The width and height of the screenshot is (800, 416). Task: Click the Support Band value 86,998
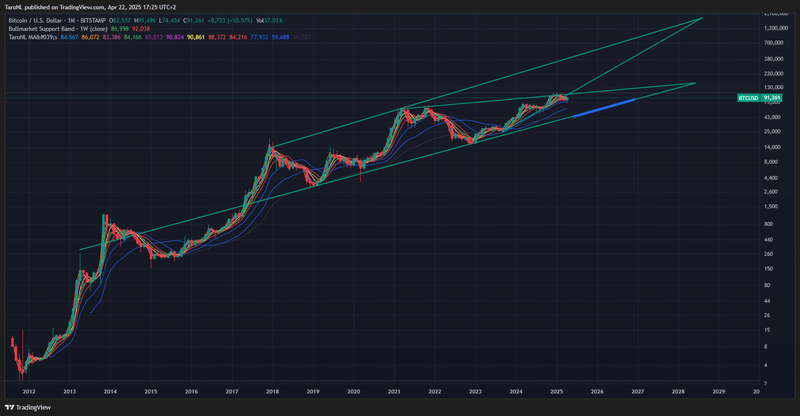coord(119,29)
